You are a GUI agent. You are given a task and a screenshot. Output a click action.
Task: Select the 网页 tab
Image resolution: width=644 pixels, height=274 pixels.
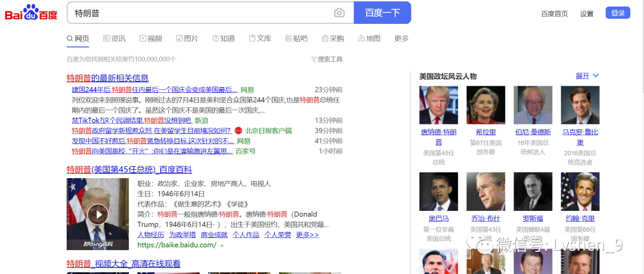click(78, 39)
